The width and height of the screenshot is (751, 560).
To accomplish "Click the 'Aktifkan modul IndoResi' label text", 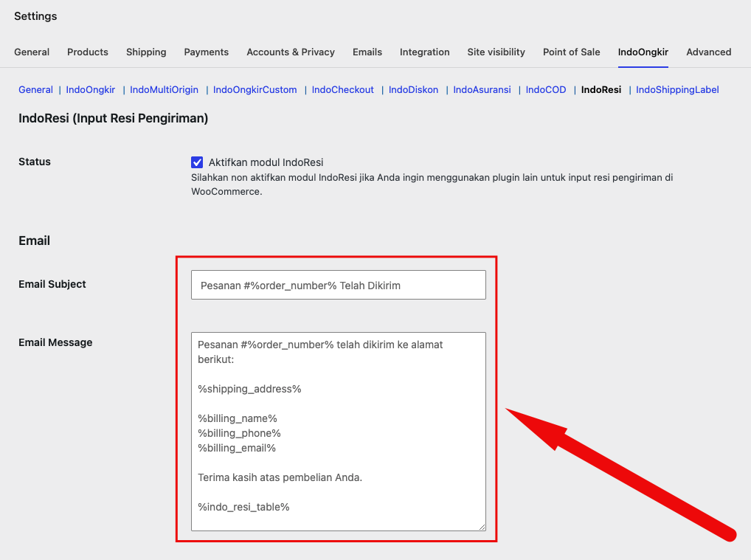I will (x=266, y=162).
